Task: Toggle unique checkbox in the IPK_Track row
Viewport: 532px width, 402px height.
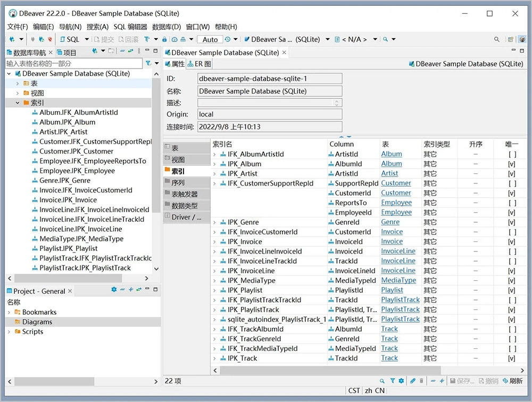Action: point(512,358)
